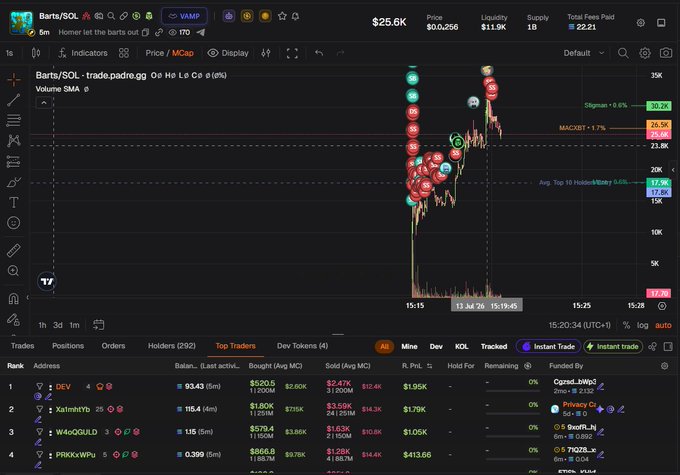
Task: Open the page settings gear in header
Action: tap(641, 23)
